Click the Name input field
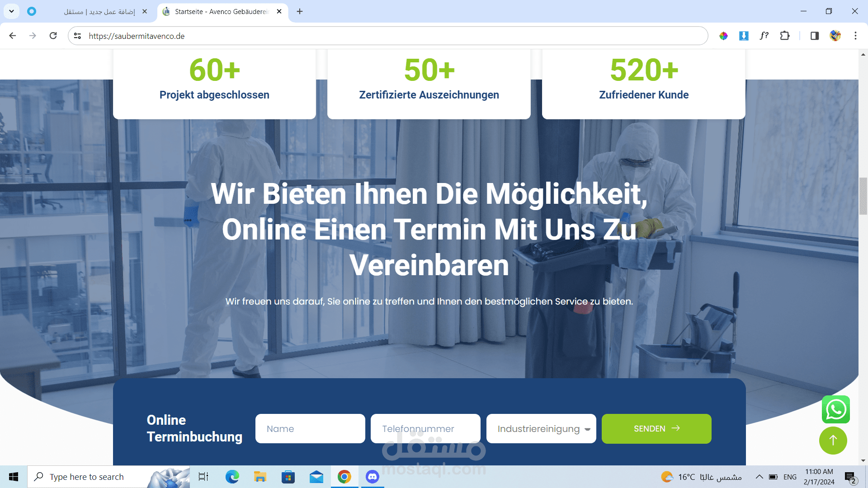Image resolution: width=868 pixels, height=488 pixels. (x=310, y=428)
